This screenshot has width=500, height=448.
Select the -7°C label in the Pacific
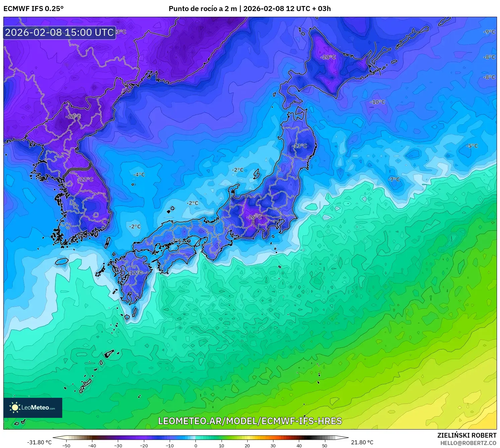(394, 179)
